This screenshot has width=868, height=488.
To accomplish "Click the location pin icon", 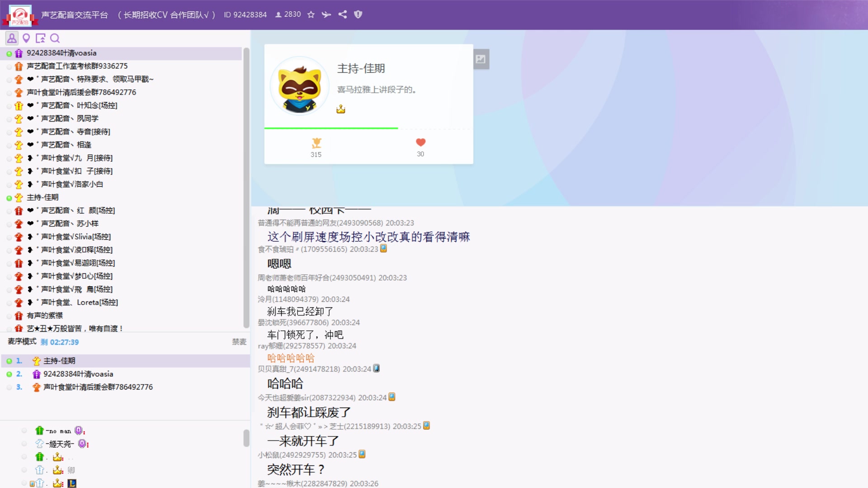I will [x=26, y=38].
